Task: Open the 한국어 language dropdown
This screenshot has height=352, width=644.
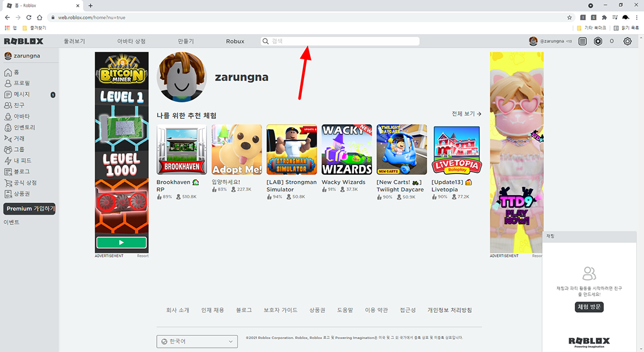Action: point(197,341)
